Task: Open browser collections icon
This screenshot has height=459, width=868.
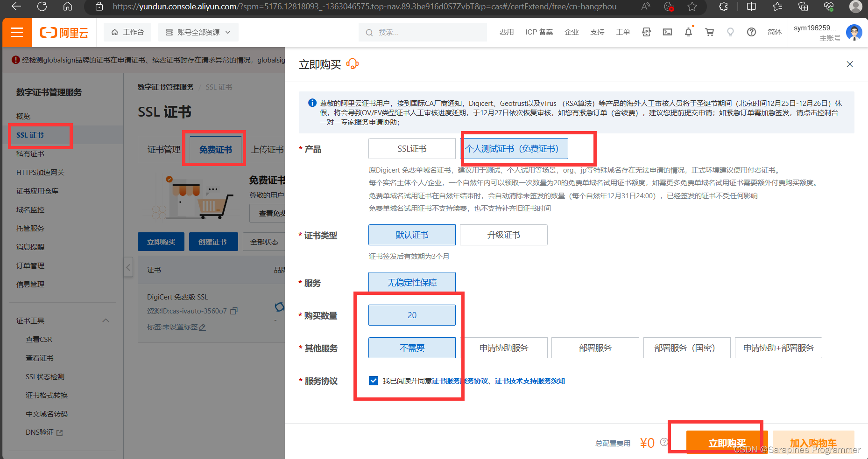Action: pos(803,7)
